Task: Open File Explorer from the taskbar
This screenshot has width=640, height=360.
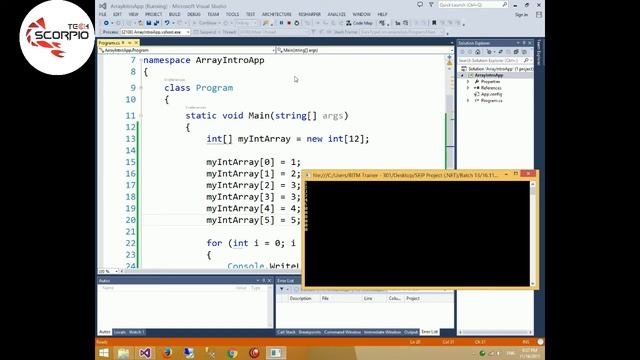Action: [123, 353]
